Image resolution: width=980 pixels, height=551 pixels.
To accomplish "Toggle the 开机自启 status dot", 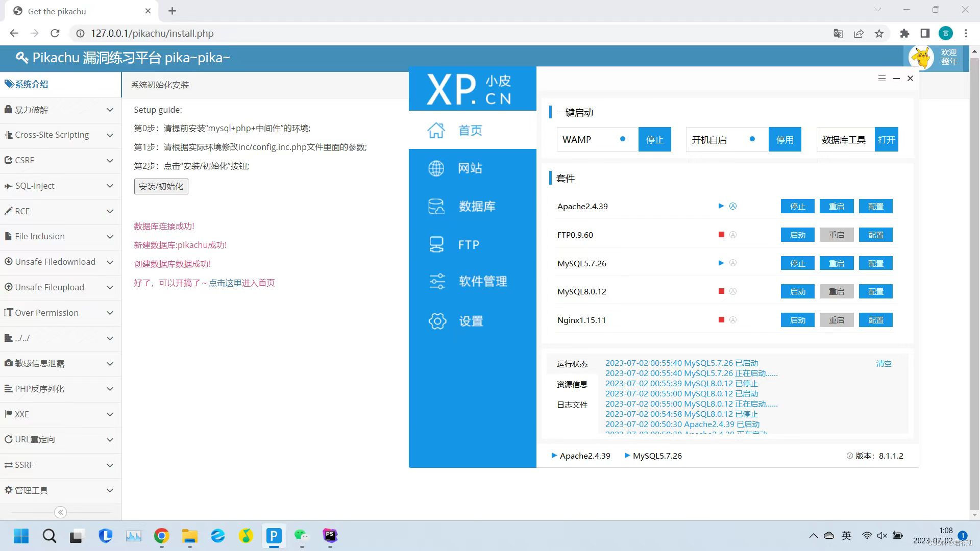I will tap(752, 139).
